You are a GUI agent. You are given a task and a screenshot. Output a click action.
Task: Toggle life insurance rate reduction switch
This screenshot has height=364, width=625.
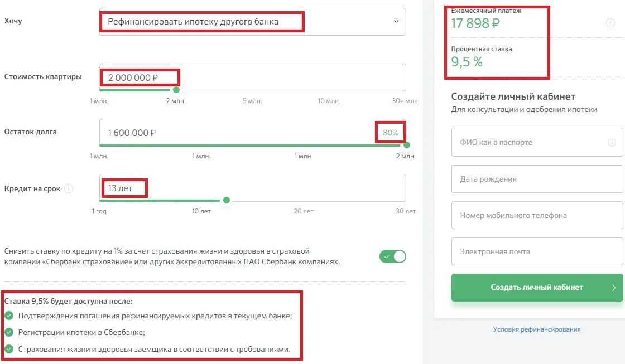393,256
